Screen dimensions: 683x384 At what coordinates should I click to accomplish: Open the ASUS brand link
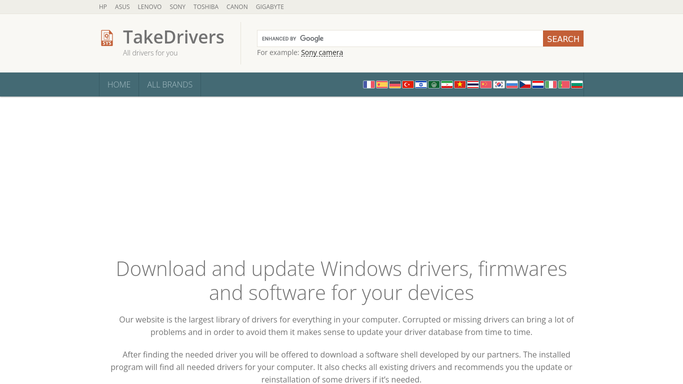click(x=122, y=7)
